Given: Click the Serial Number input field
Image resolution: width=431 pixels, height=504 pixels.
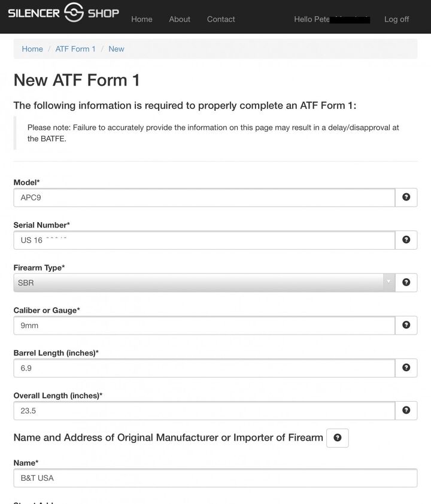Looking at the screenshot, I should click(x=204, y=240).
